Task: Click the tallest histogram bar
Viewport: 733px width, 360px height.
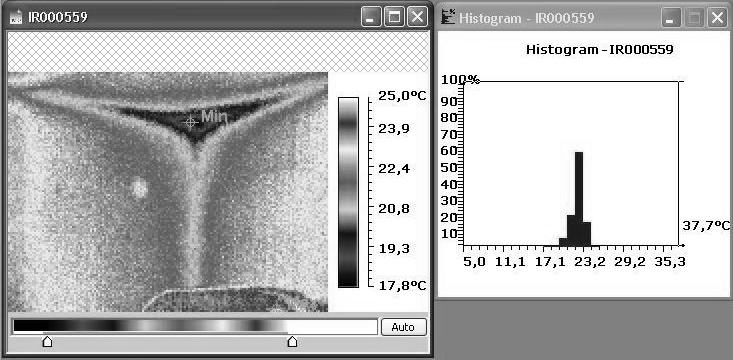Action: [x=579, y=198]
